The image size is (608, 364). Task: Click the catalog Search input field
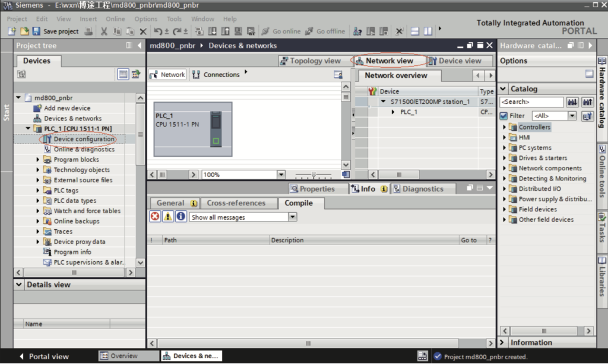[531, 102]
